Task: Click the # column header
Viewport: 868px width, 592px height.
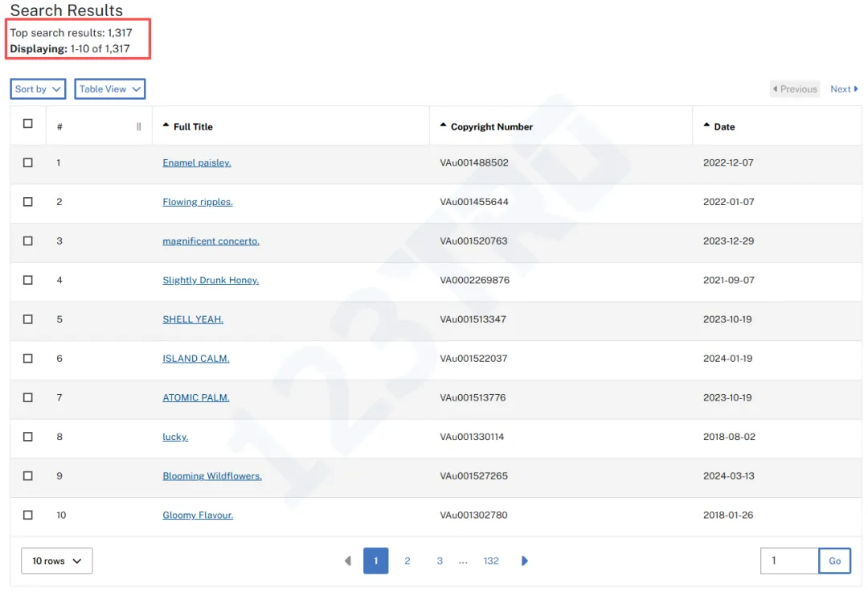Action: click(59, 127)
